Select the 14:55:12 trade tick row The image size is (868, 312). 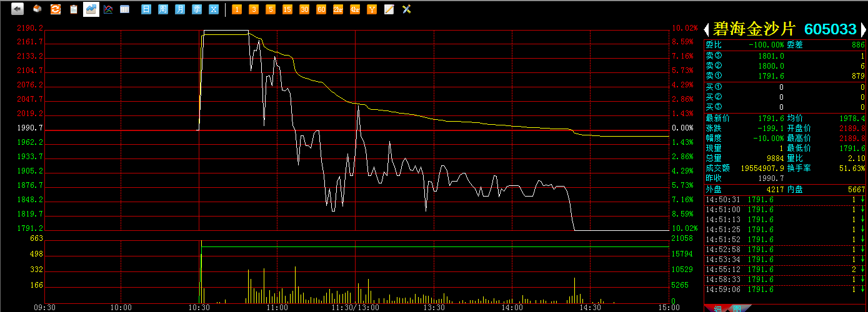pos(786,270)
